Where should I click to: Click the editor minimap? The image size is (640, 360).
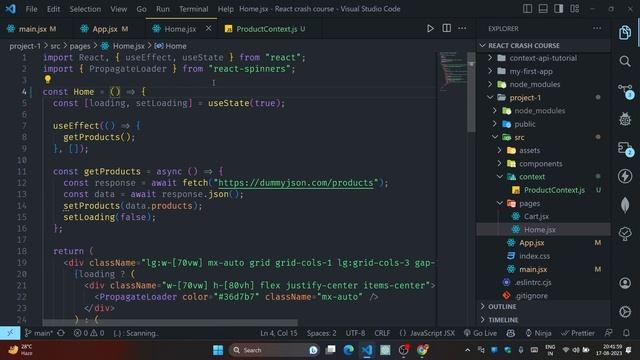pos(453,71)
